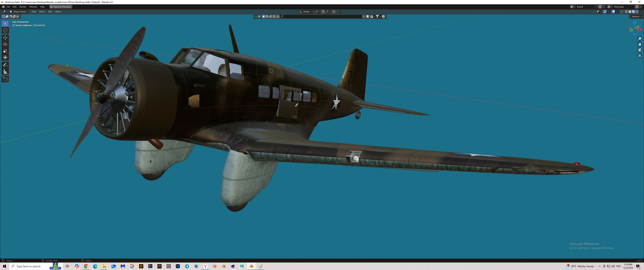This screenshot has height=270, width=644.
Task: Switch to solid viewport shading
Action: click(x=630, y=12)
